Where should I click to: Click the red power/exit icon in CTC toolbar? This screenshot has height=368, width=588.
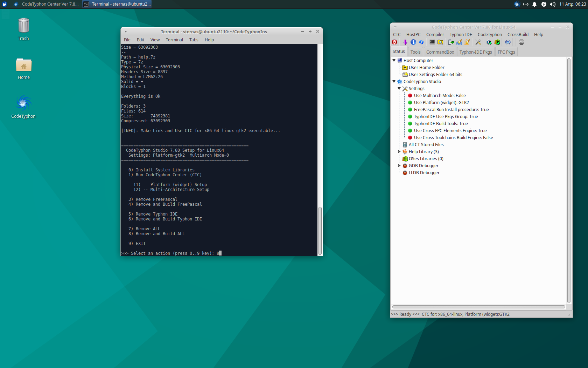point(394,42)
